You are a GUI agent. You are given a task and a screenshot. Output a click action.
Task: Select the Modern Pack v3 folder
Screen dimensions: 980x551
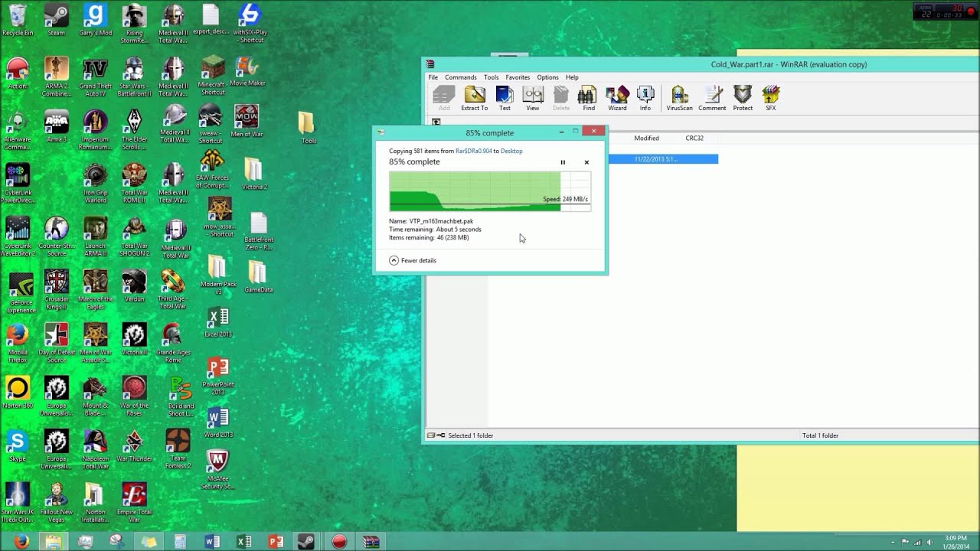pos(217,275)
